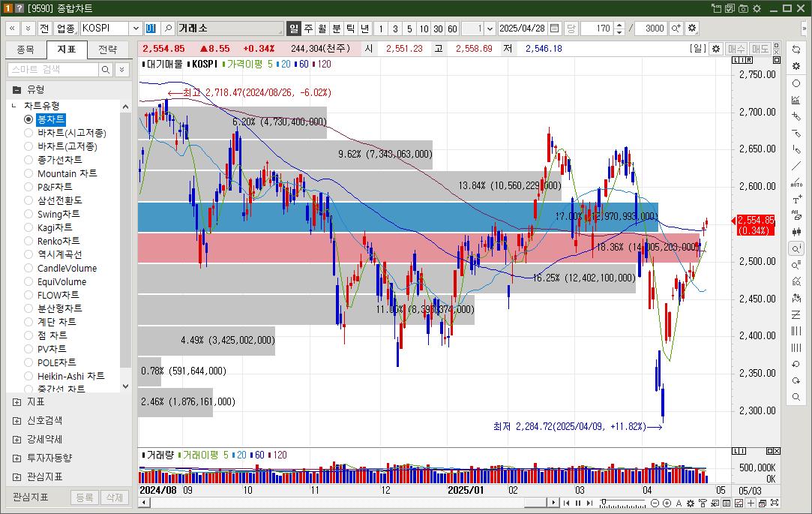Switch to the 지표 tab
Image resolution: width=812 pixels, height=514 pixels.
coord(66,50)
